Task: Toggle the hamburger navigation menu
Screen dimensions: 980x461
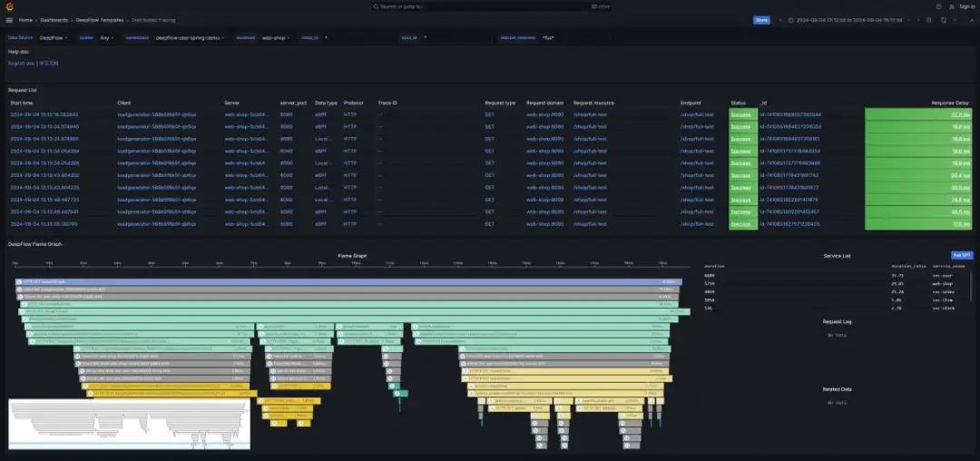Action: (x=9, y=20)
